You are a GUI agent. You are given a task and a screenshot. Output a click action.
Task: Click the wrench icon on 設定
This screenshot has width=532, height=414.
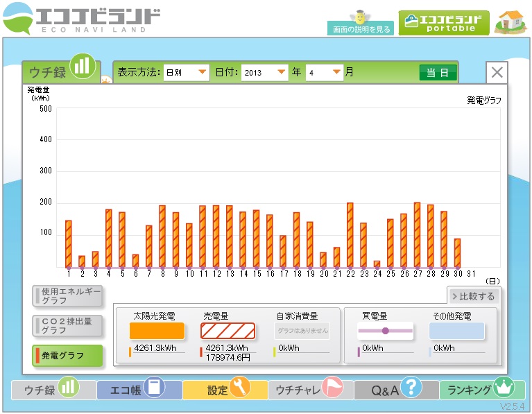[x=240, y=387]
